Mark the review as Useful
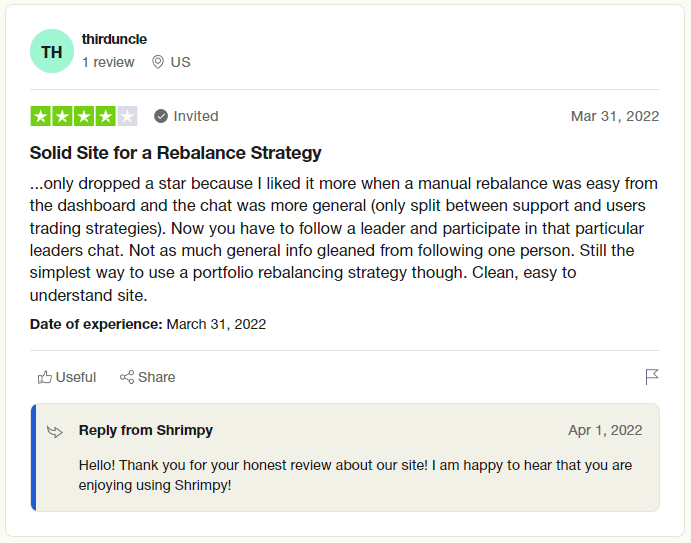Screen dimensions: 691x543 pyautogui.click(x=67, y=377)
